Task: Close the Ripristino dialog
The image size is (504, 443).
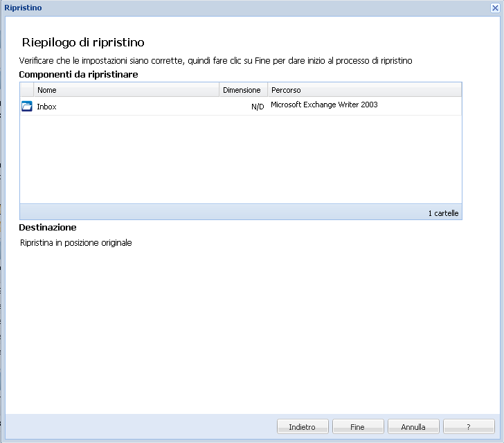Action: coord(495,8)
